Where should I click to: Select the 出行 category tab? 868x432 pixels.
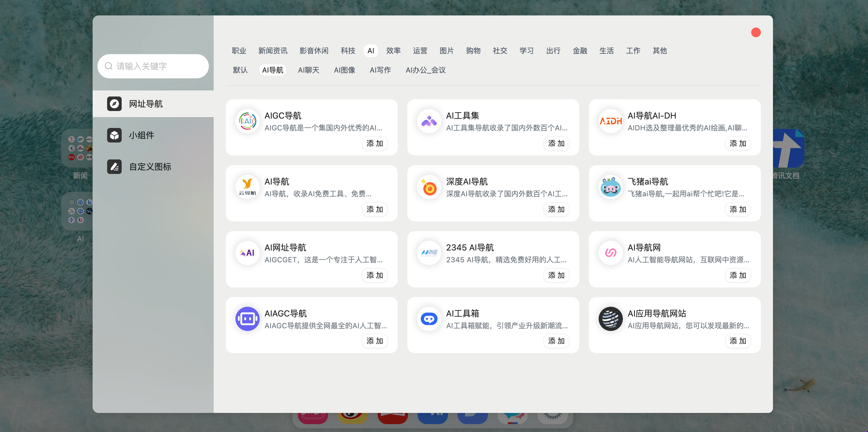pos(553,51)
